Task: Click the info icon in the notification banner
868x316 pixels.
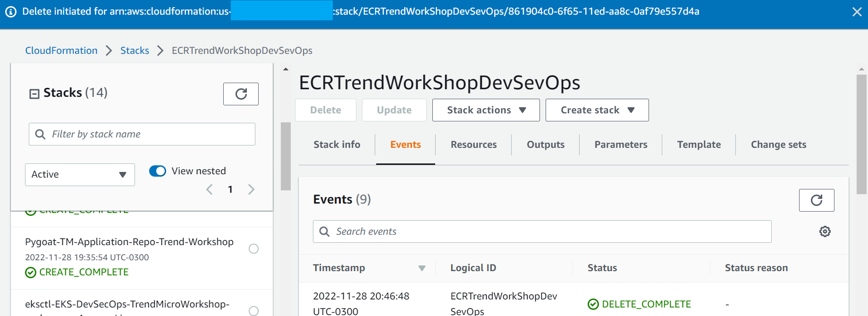Action: pos(11,12)
